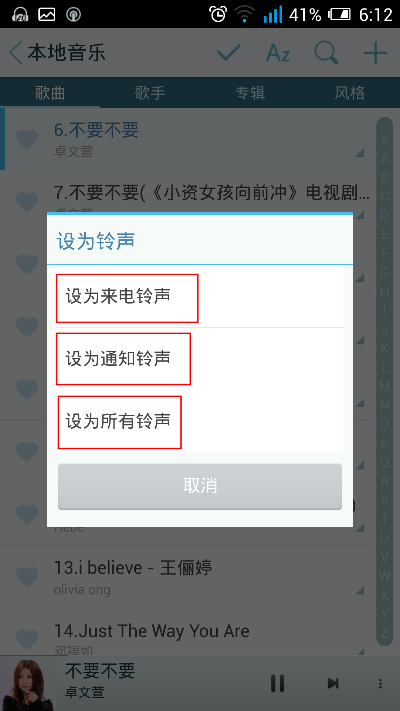Toggle heart for 13.i believe song
Screen dimensions: 400x711
tap(27, 577)
